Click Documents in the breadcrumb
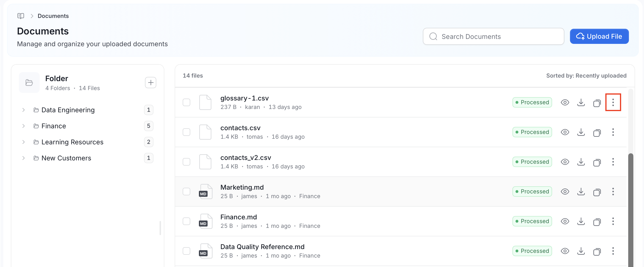This screenshot has height=267, width=644. (53, 16)
